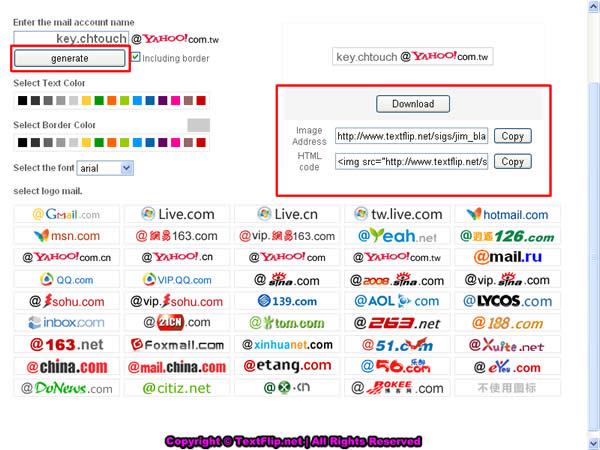Choose the @126.com green logo

click(507, 236)
